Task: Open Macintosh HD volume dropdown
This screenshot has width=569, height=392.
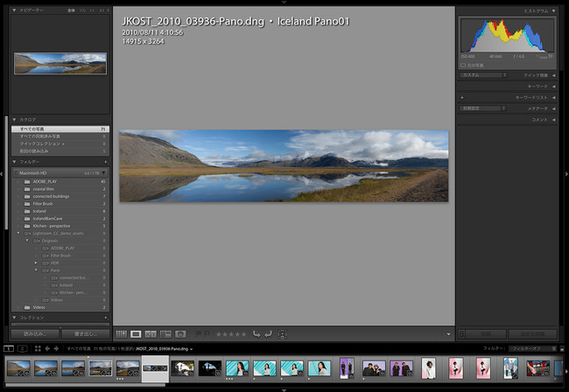Action: point(104,173)
